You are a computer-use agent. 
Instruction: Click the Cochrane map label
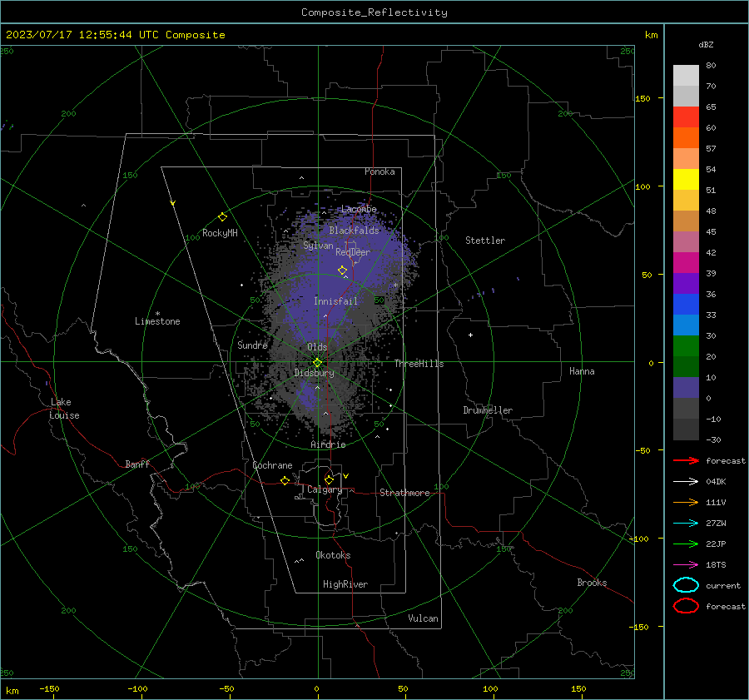coord(272,465)
